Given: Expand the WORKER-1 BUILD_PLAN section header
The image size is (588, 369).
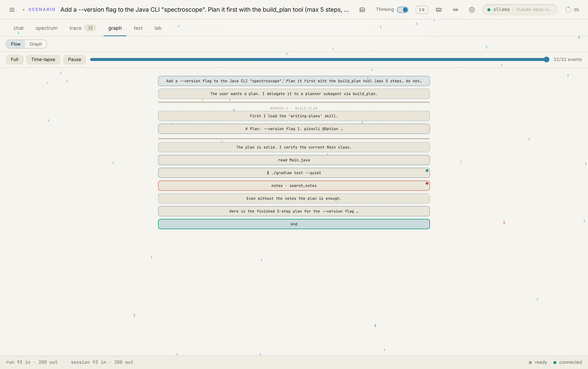Looking at the screenshot, I should coord(294,108).
